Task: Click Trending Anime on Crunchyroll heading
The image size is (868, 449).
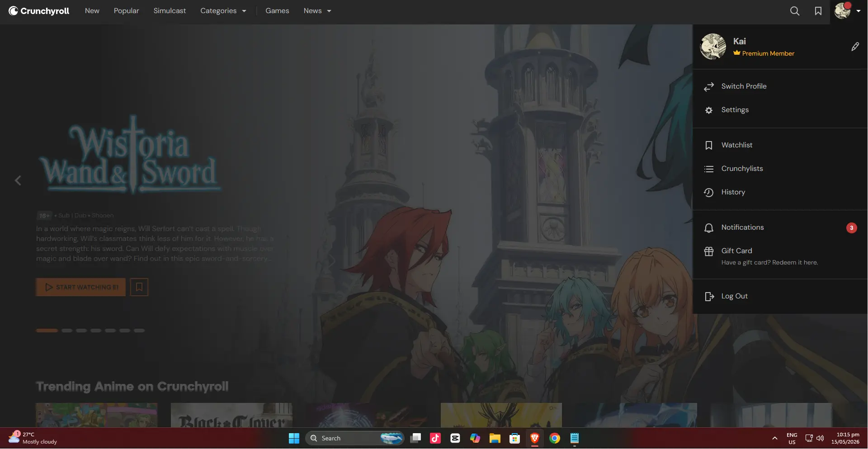Action: [x=132, y=387]
